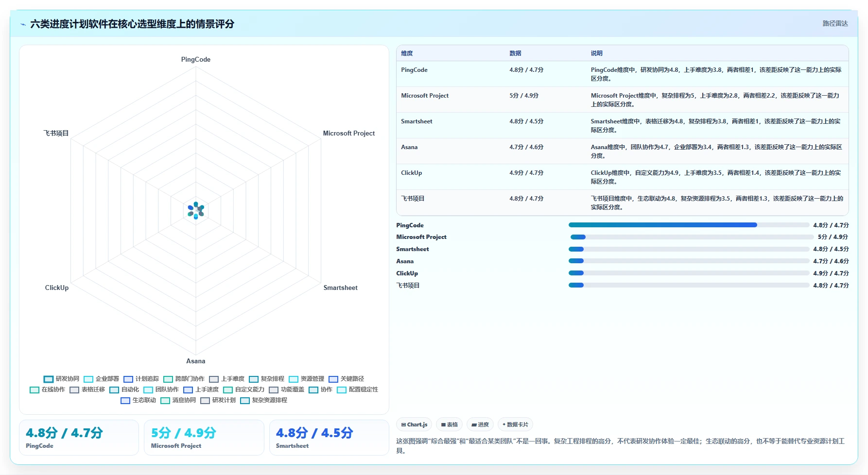This screenshot has height=475, width=868.
Task: Toggle the 企业部署 legend dataset
Action: [101, 379]
